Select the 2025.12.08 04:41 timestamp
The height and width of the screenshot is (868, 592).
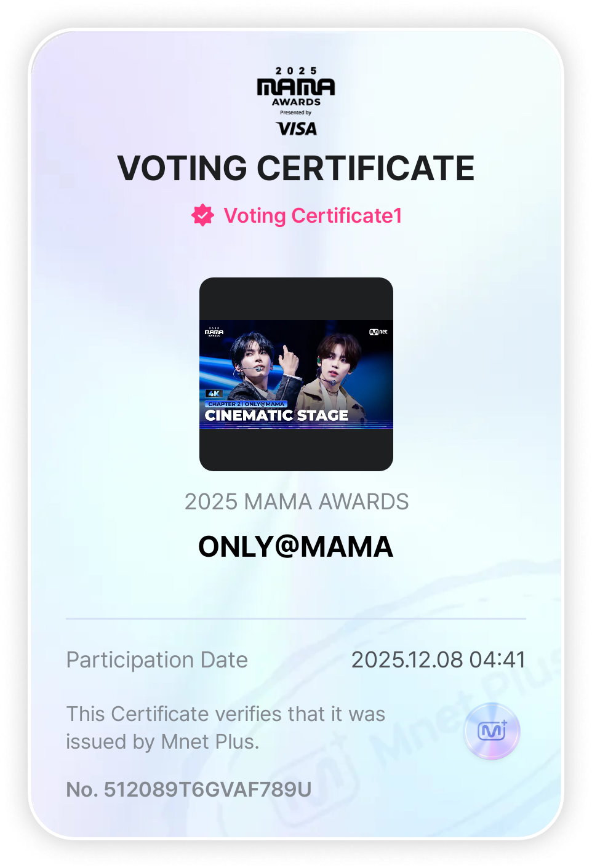click(x=438, y=660)
